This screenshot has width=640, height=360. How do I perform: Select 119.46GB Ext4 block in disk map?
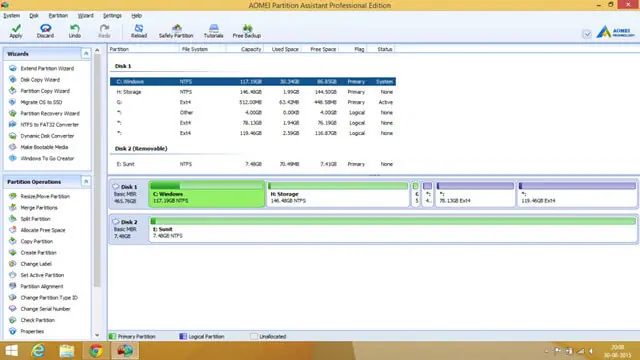pos(577,194)
